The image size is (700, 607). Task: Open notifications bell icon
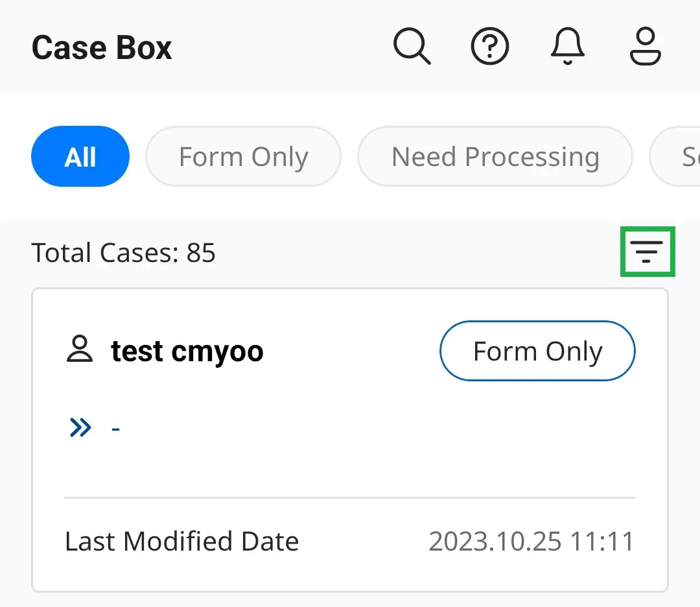567,47
